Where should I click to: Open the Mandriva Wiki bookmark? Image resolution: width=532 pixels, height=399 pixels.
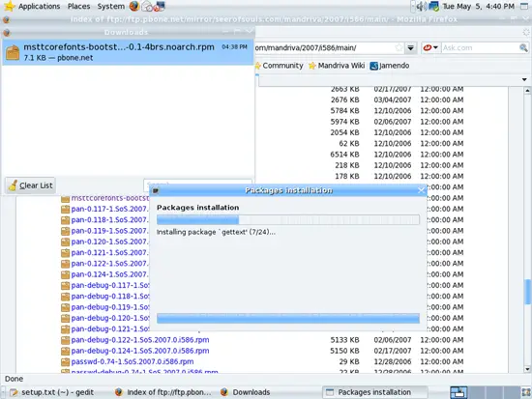[337, 66]
